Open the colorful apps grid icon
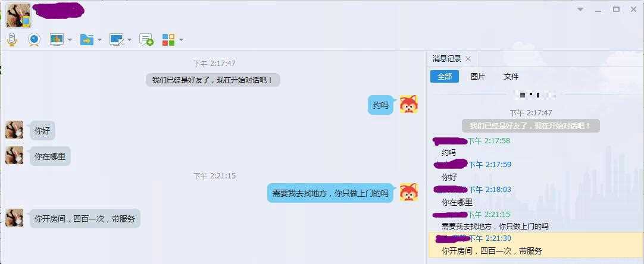 pyautogui.click(x=168, y=39)
